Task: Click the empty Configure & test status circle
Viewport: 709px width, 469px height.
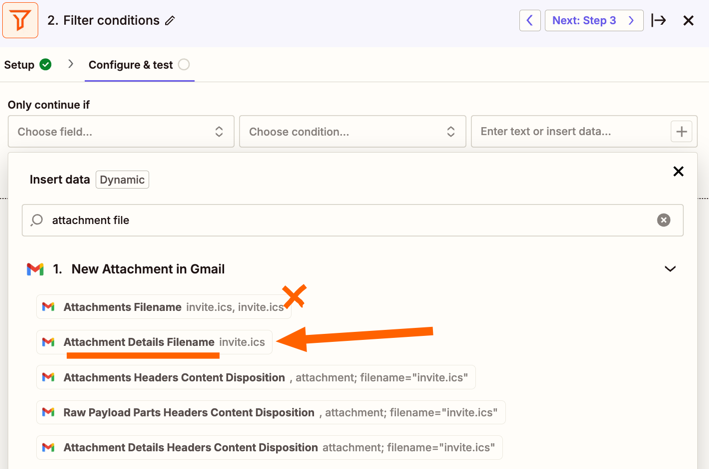Action: [184, 65]
